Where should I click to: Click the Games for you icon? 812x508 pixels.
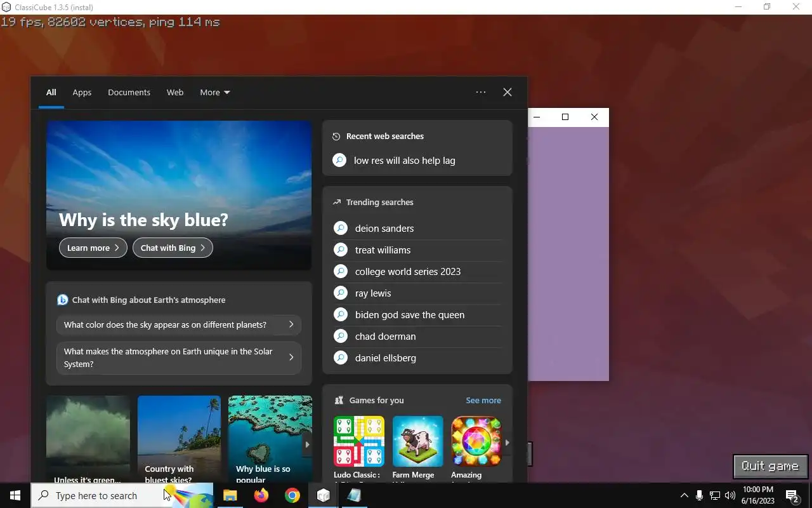(x=339, y=400)
